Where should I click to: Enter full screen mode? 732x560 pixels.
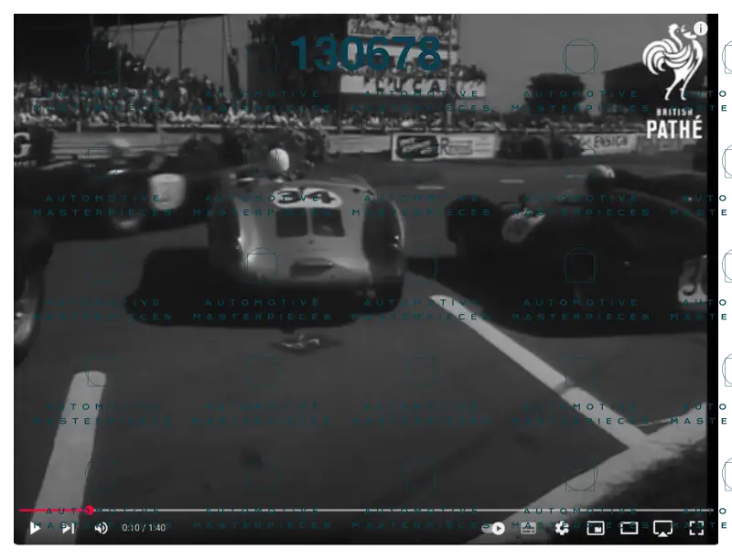pos(696,528)
